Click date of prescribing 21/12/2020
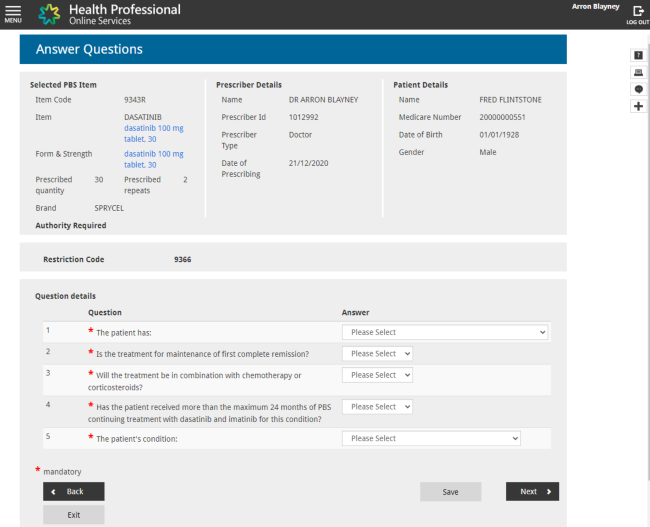The image size is (650, 527). 308,163
